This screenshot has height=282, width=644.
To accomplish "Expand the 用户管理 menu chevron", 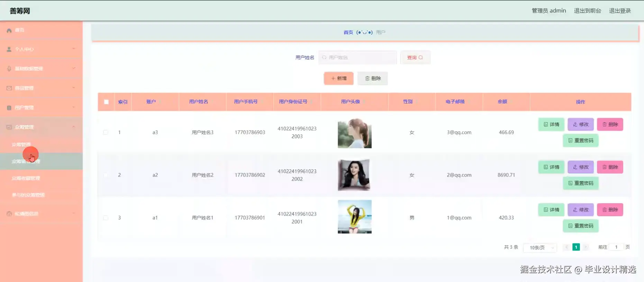I will pos(74,107).
